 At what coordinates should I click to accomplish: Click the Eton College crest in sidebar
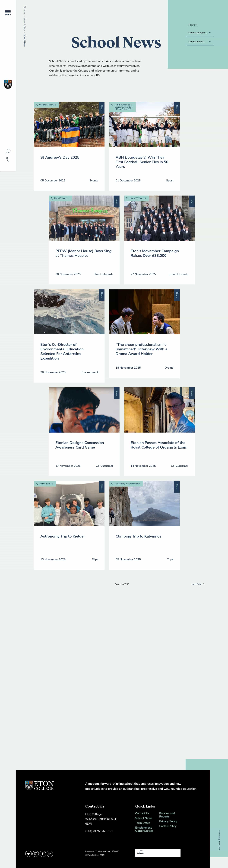coord(8,84)
